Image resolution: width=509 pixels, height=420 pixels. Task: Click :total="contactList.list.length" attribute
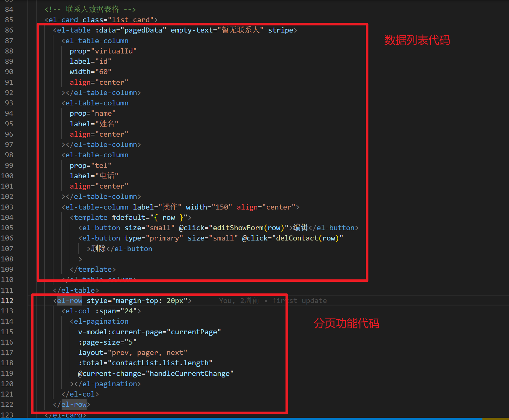145,363
